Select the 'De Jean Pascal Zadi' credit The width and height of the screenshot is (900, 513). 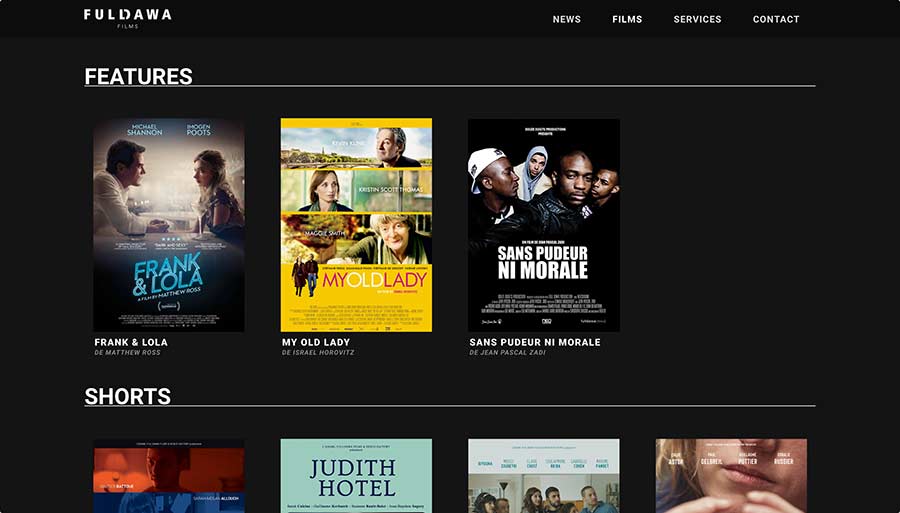(x=507, y=352)
